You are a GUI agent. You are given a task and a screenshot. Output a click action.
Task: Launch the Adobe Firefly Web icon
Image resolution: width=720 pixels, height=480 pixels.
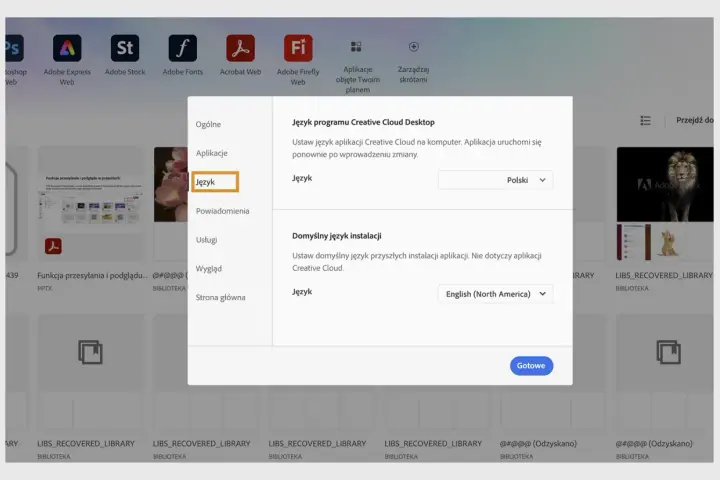(x=298, y=48)
